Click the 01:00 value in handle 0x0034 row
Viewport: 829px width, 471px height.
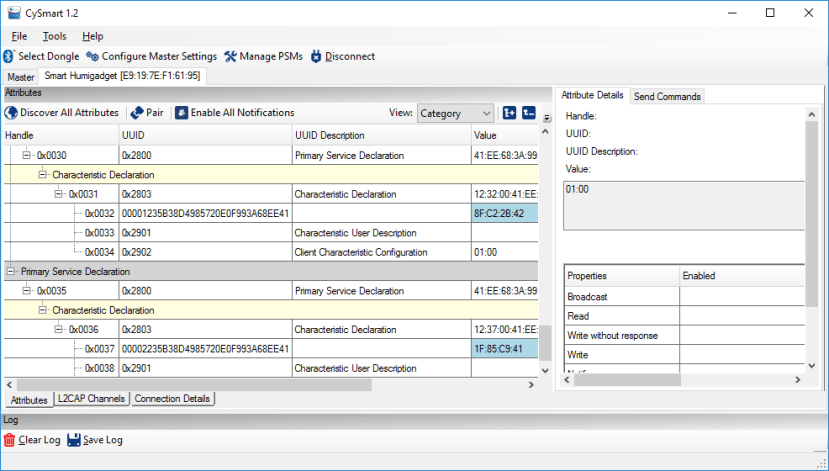pos(485,252)
